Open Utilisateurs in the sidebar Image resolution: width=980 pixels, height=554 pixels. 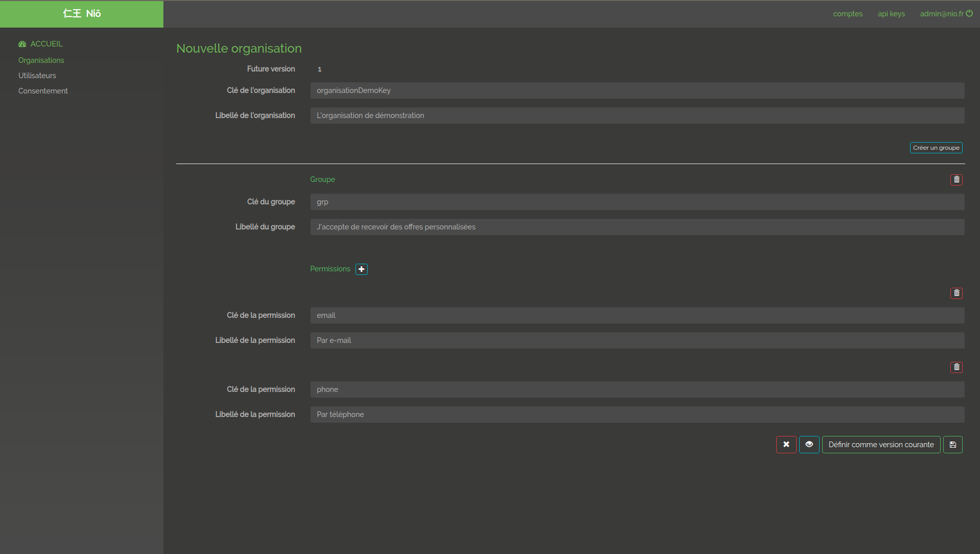coord(37,76)
